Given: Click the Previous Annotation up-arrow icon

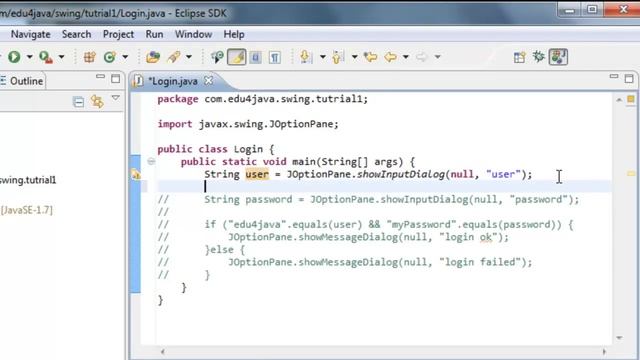Looking at the screenshot, I should pos(338,57).
